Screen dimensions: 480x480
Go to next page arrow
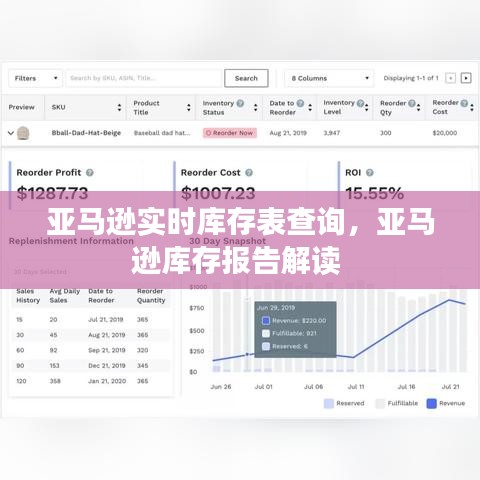pyautogui.click(x=466, y=78)
